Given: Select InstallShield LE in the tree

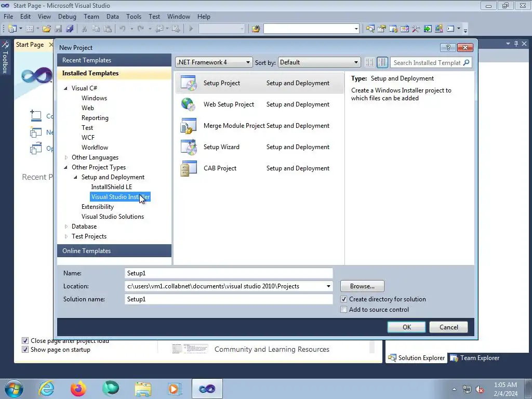Looking at the screenshot, I should click(x=112, y=187).
